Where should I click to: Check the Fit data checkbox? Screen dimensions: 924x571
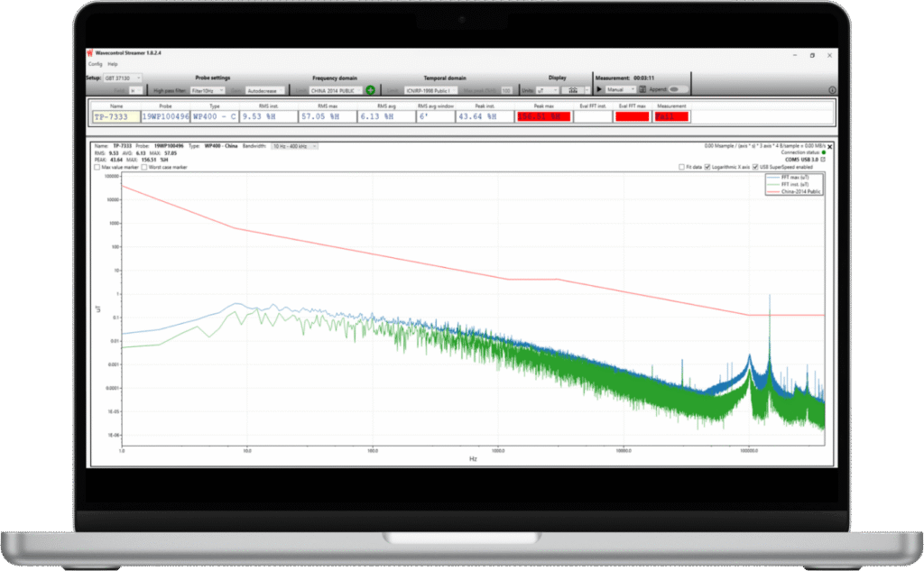click(x=681, y=167)
